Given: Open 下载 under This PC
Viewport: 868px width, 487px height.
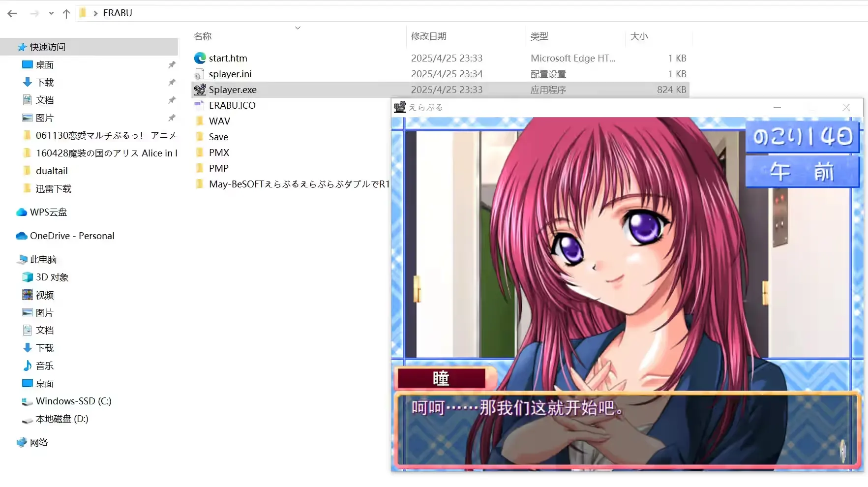Looking at the screenshot, I should (x=45, y=348).
